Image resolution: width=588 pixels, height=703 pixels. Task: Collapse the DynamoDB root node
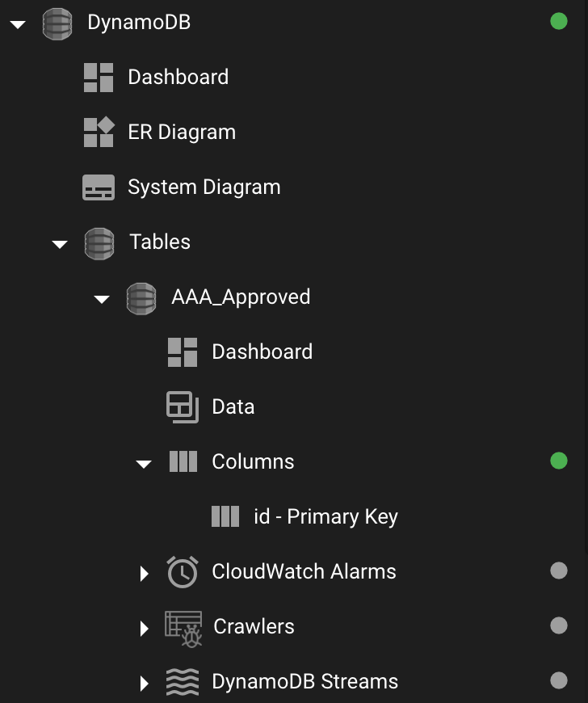(18, 25)
